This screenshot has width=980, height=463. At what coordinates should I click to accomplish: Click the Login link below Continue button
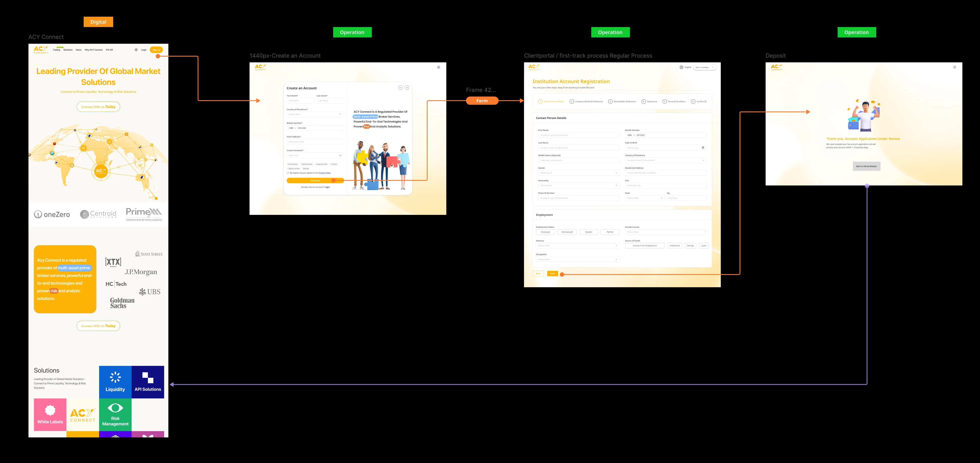327,187
